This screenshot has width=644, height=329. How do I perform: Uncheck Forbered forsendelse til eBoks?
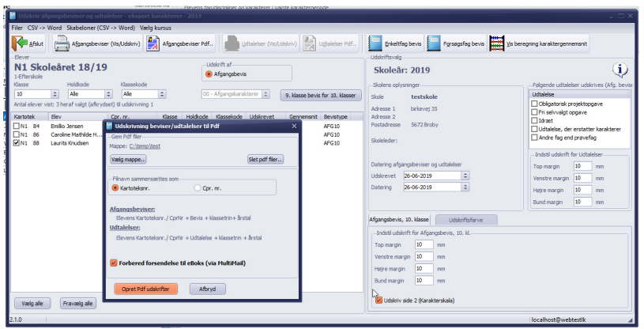(114, 263)
